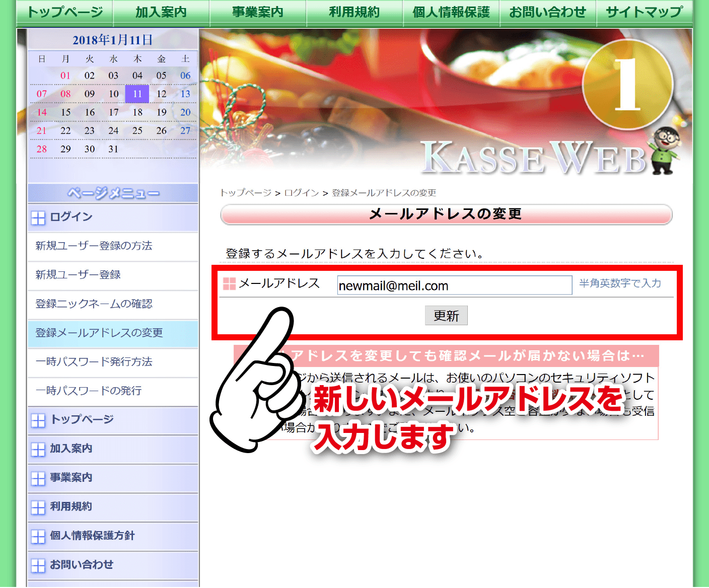Open 一時パスワード発行方法 in the sidebar
The width and height of the screenshot is (709, 588).
click(x=113, y=362)
